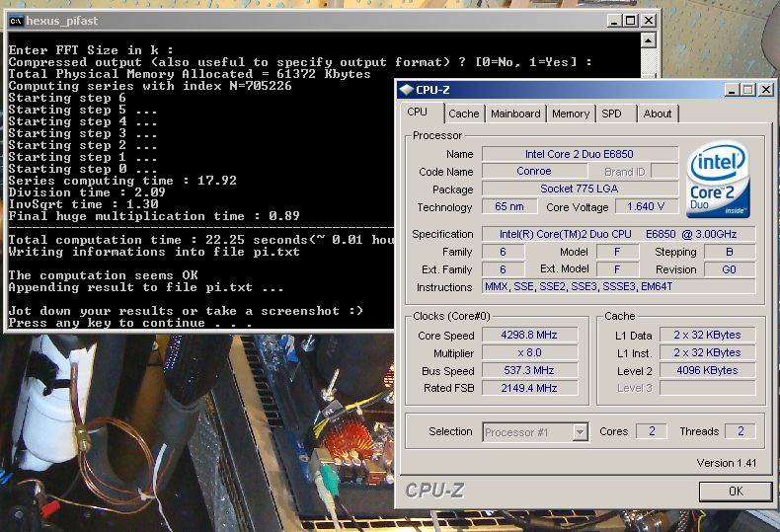This screenshot has width=780, height=532.
Task: Click the 'Series computing time : 17.92' console line
Action: click(x=122, y=181)
